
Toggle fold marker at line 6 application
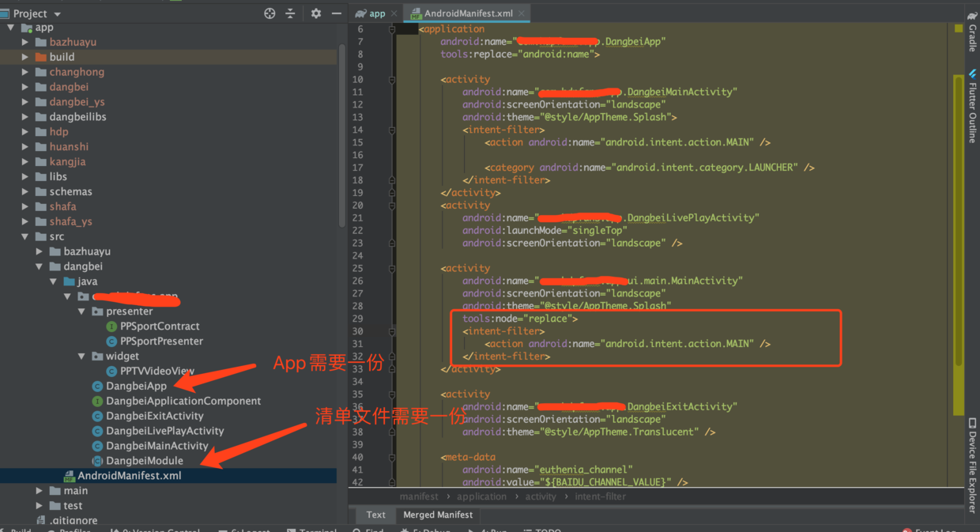[x=391, y=29]
